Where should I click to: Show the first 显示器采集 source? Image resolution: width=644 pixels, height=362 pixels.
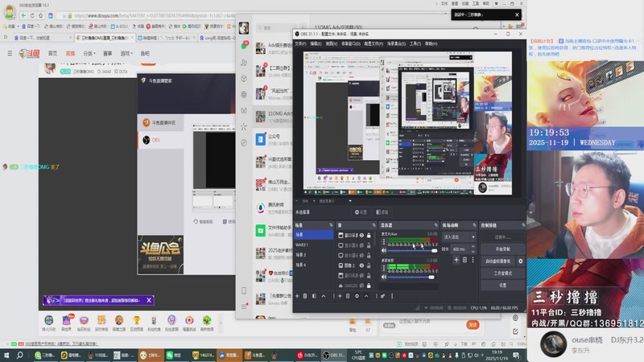(361, 245)
